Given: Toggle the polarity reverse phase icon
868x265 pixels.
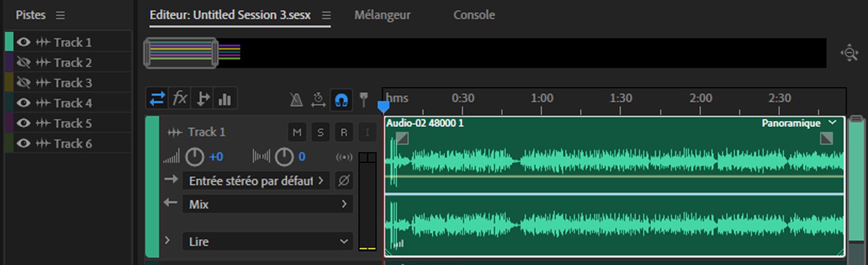Looking at the screenshot, I should coord(344,181).
